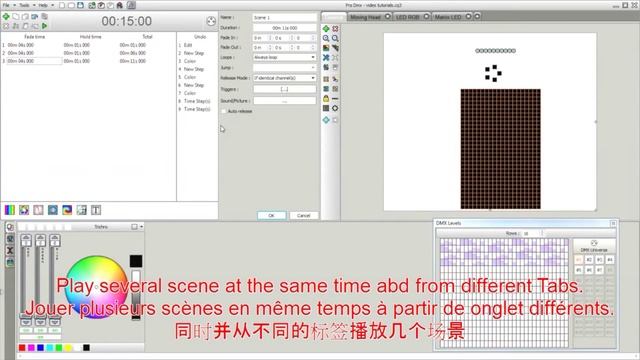
Task: Click the DMX Universe fan icon
Action: (x=594, y=243)
